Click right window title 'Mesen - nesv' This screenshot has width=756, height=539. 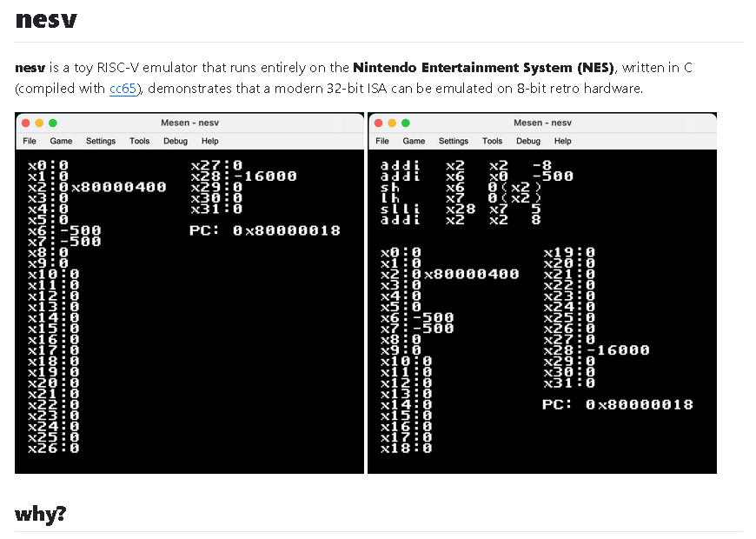(x=543, y=123)
